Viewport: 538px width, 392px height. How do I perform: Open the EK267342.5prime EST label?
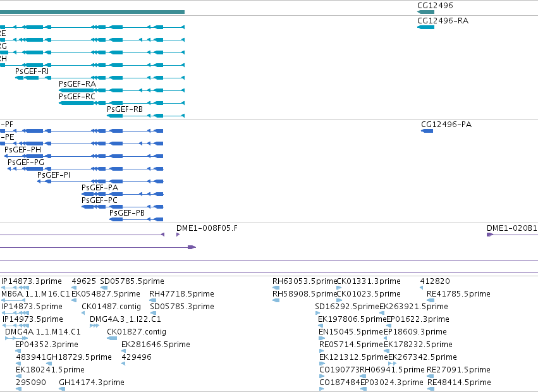[422, 357]
